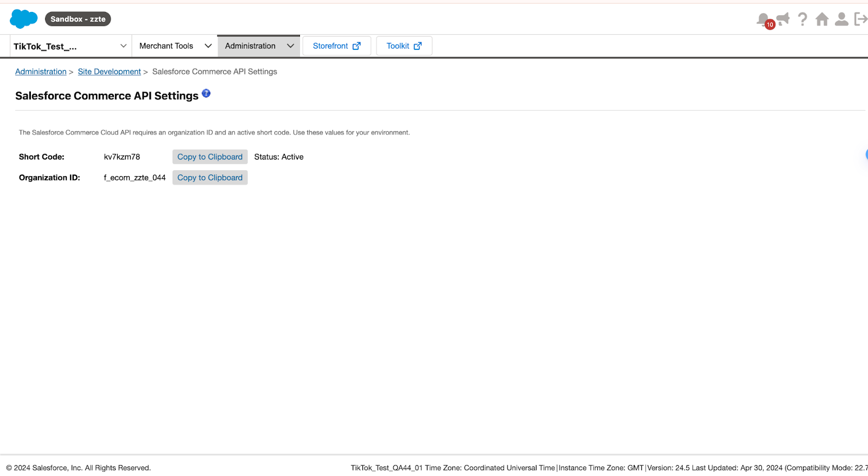
Task: Open the Merchant Tools menu
Action: pyautogui.click(x=166, y=46)
